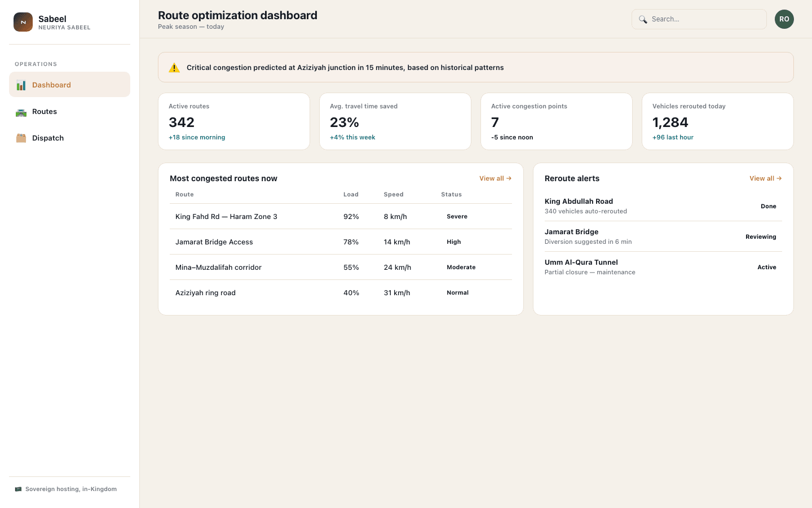
Task: Select the Avg. travel time saved card
Action: 395,121
